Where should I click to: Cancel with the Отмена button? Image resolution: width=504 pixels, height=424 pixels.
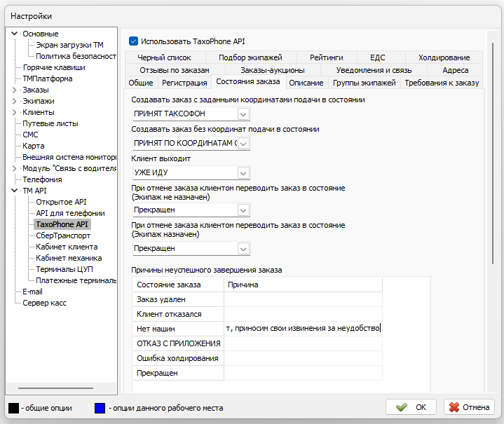pos(469,407)
